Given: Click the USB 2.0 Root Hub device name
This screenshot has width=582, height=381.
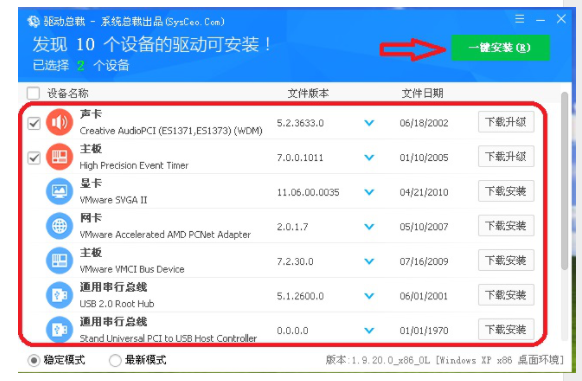Looking at the screenshot, I should coord(117,304).
